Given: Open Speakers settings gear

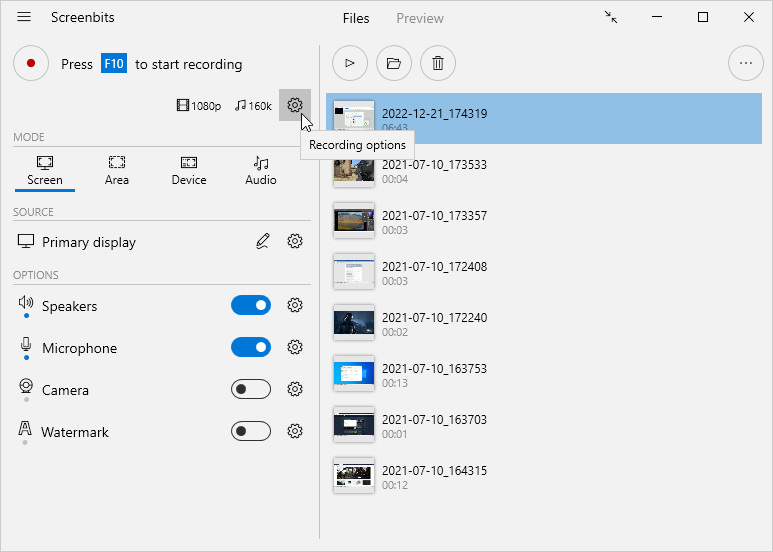Looking at the screenshot, I should point(295,305).
